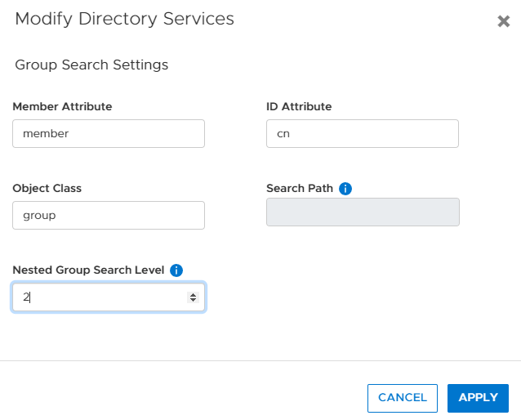This screenshot has width=521, height=420.
Task: Click the Group Search Settings heading
Action: click(91, 65)
